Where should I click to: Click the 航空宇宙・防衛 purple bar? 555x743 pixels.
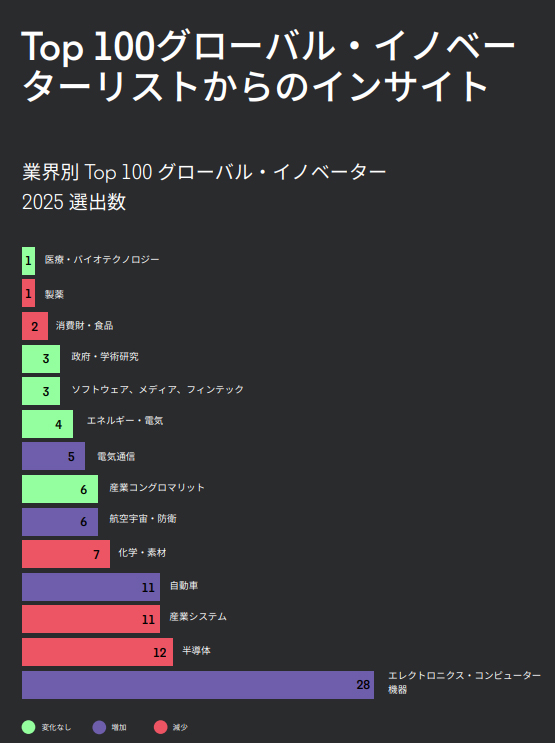[60, 522]
